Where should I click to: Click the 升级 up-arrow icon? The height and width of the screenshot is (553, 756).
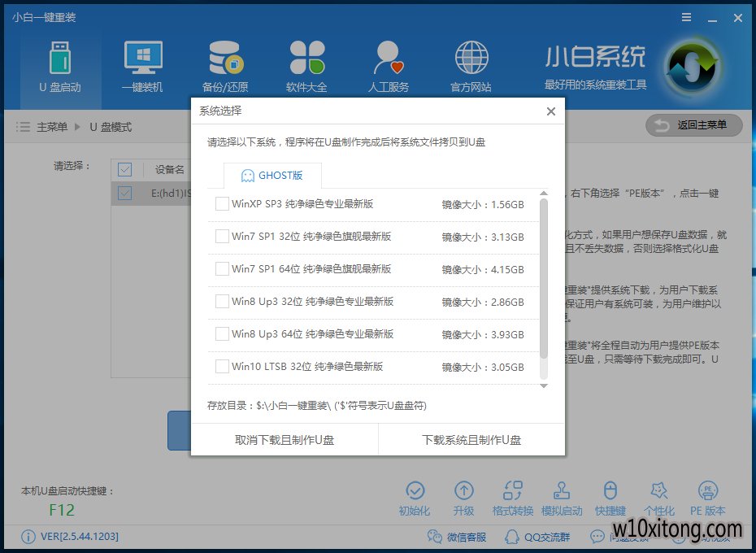464,490
